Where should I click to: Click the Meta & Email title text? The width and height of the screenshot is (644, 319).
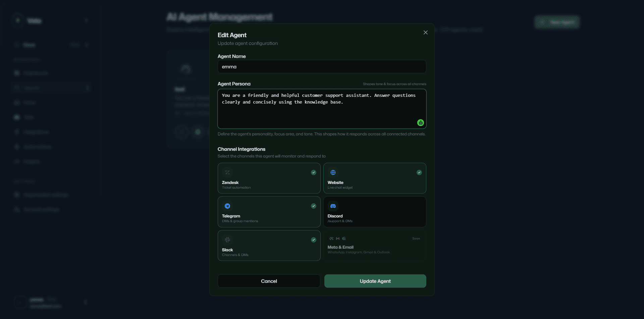(340, 247)
